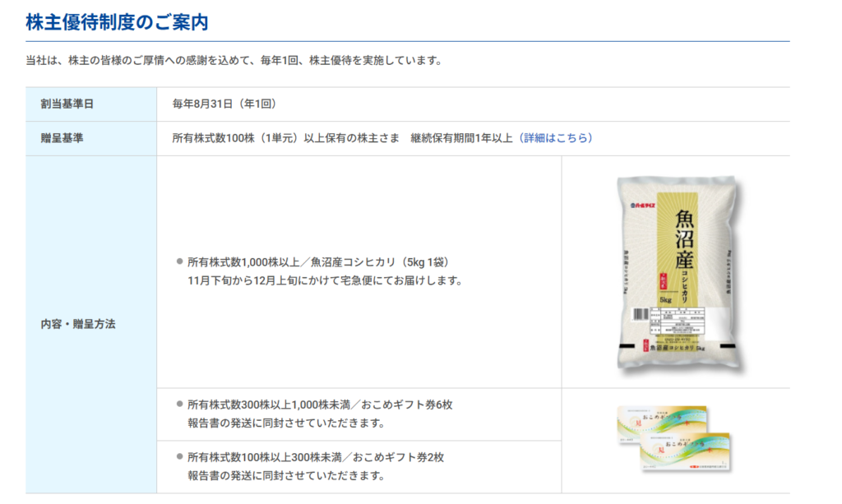Click the 割当基準日 row header
842x504 pixels.
pos(67,104)
